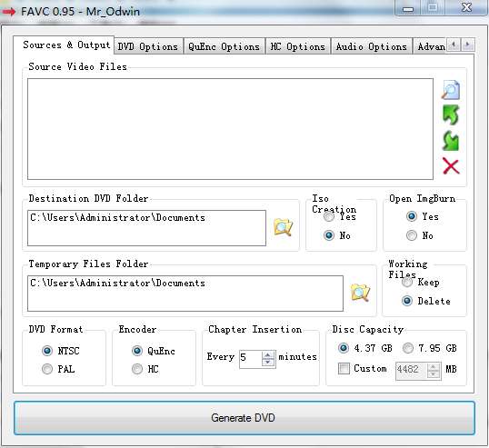The width and height of the screenshot is (489, 448).
Task: Browse for Destination DVD Folder
Action: (284, 226)
